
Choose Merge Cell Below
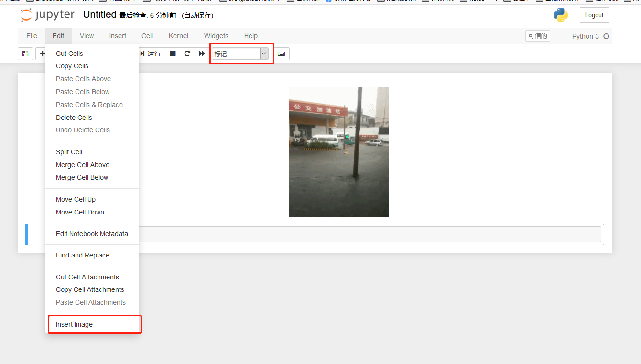pyautogui.click(x=92, y=177)
